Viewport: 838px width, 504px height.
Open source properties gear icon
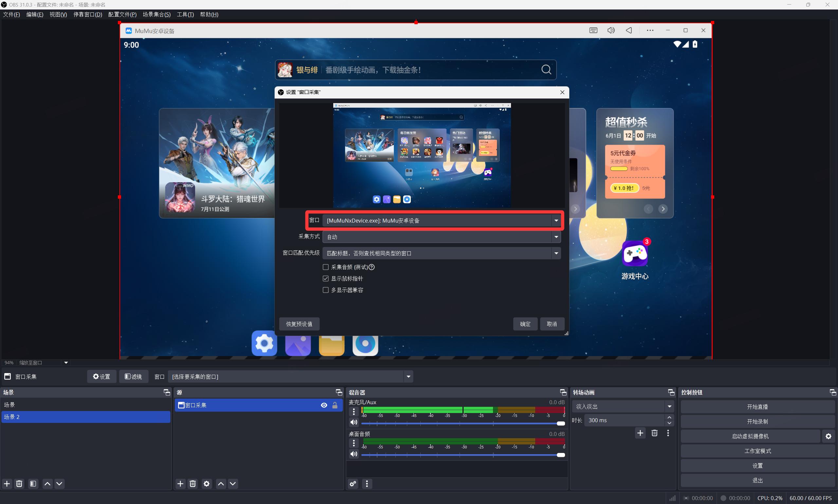click(x=207, y=484)
